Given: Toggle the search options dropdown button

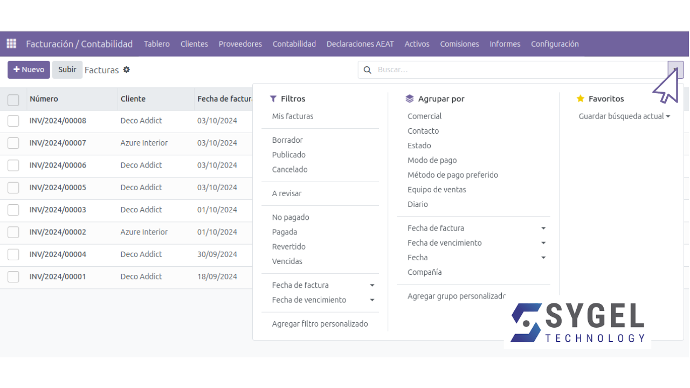Looking at the screenshot, I should [x=675, y=70].
